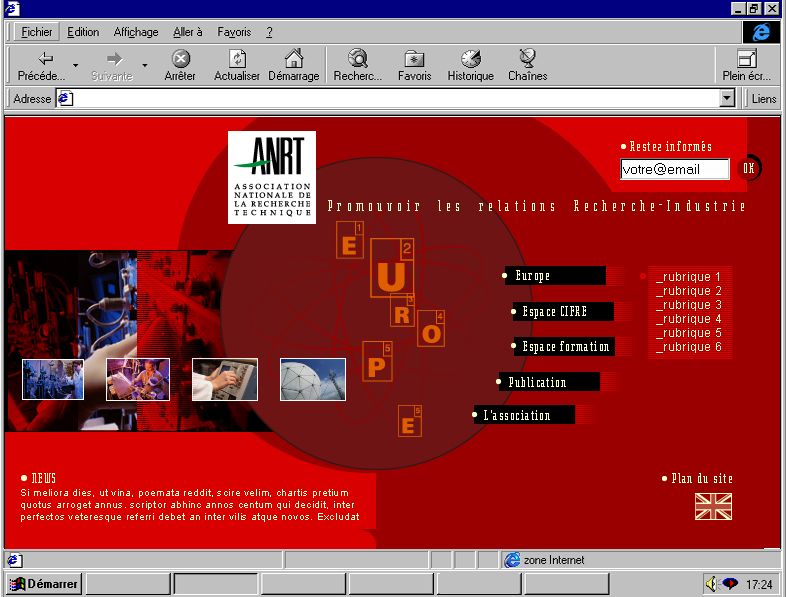Open the Chaînes channels icon

pos(527,65)
